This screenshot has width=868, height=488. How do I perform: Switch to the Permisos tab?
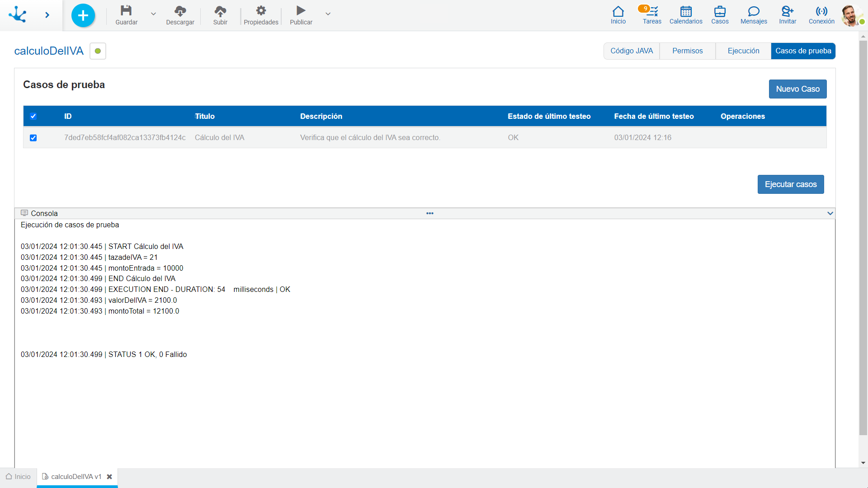point(687,51)
